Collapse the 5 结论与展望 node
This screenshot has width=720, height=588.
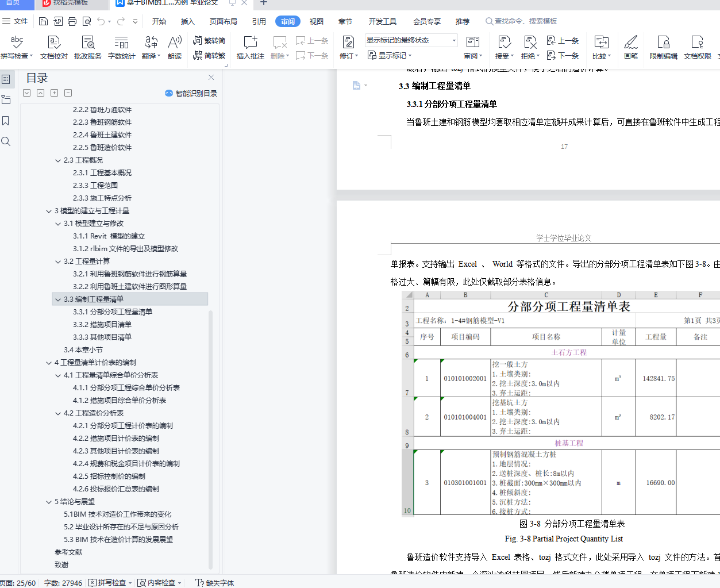click(49, 502)
